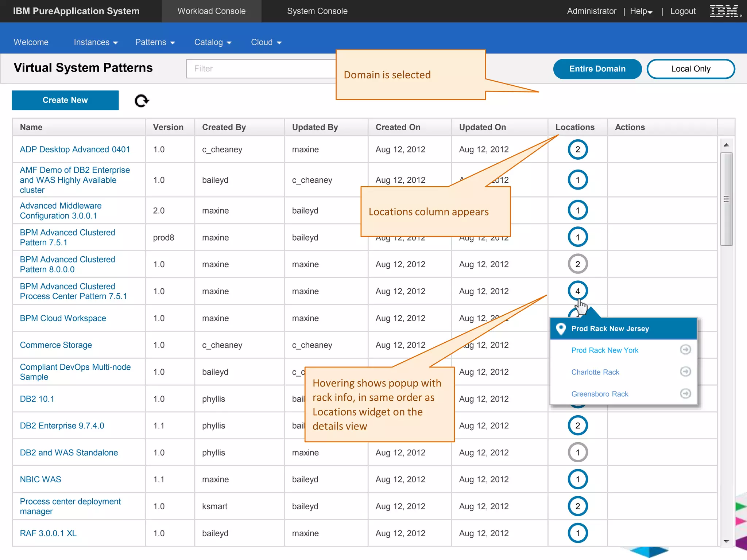Open DB2 10.1 pattern link
The height and width of the screenshot is (560, 747).
point(37,399)
